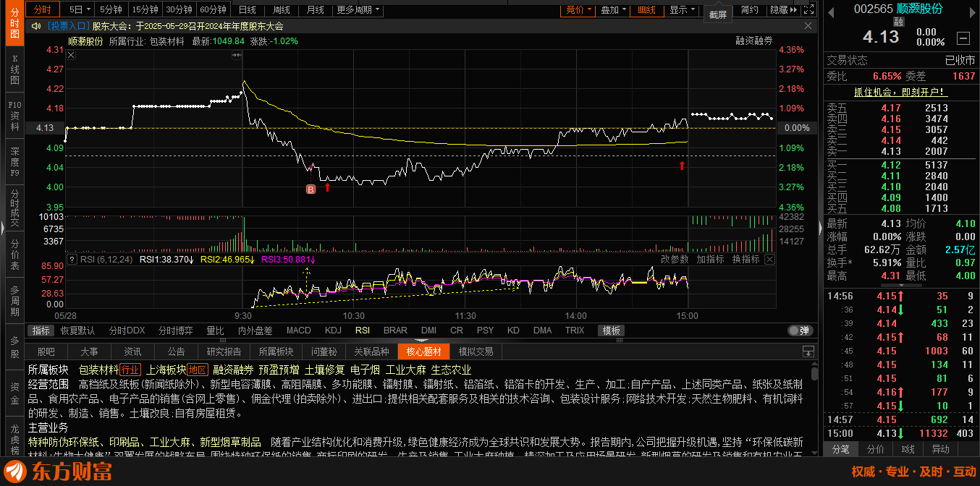The height and width of the screenshot is (486, 980).
Task: Click the 电子烟 concept link
Action: [365, 370]
